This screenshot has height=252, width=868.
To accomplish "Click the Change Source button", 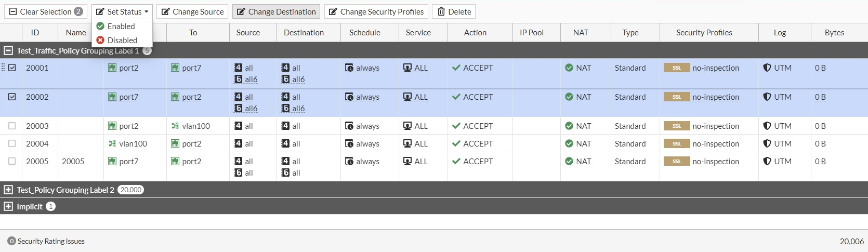I will [x=192, y=12].
